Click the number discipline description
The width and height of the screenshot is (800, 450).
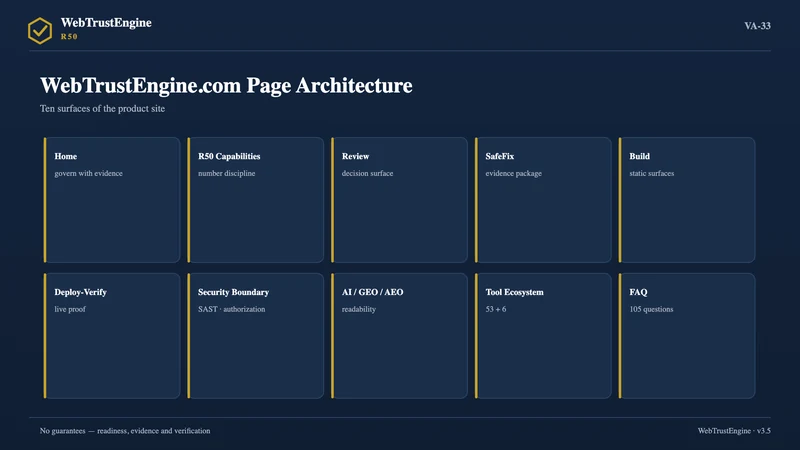[x=227, y=173]
